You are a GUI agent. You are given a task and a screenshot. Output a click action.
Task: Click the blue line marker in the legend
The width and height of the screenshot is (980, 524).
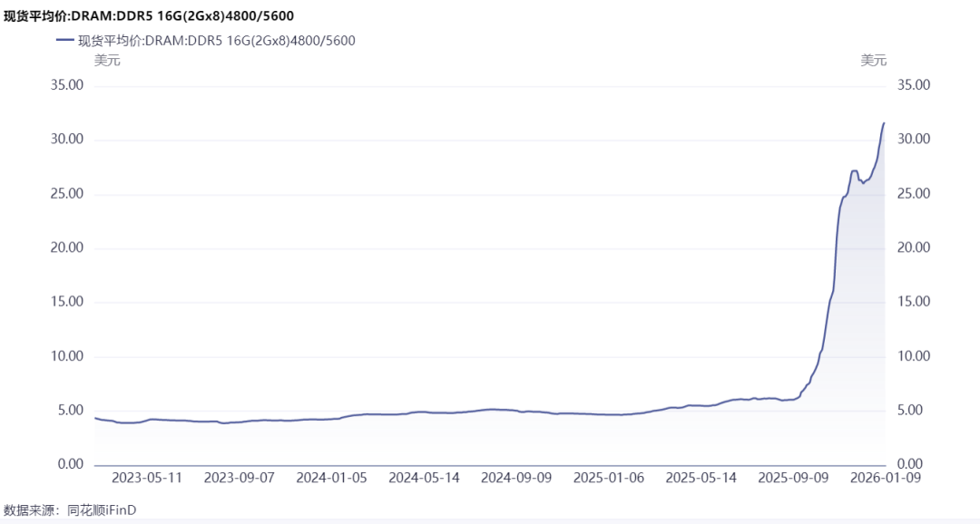coord(65,40)
